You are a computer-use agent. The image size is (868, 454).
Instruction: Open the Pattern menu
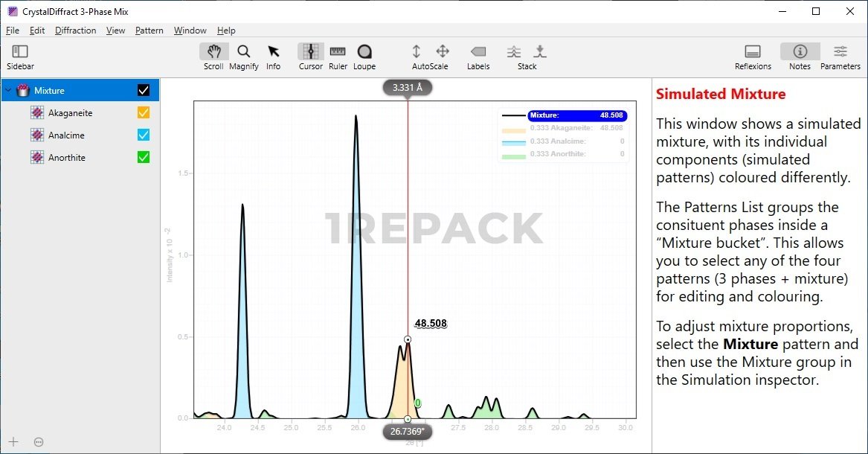(149, 31)
